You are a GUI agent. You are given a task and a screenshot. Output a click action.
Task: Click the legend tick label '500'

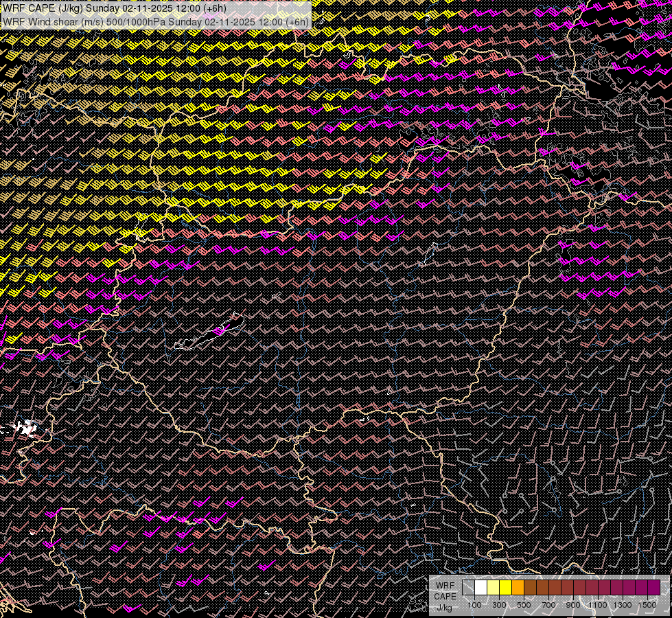point(524,605)
